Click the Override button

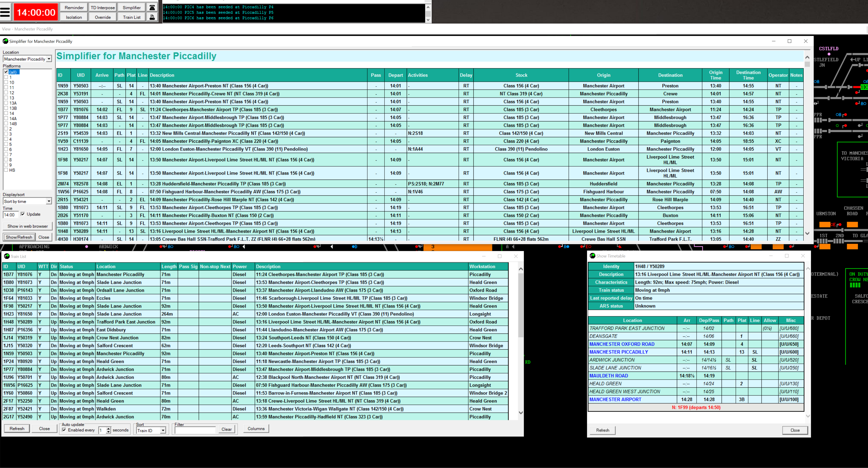click(103, 17)
